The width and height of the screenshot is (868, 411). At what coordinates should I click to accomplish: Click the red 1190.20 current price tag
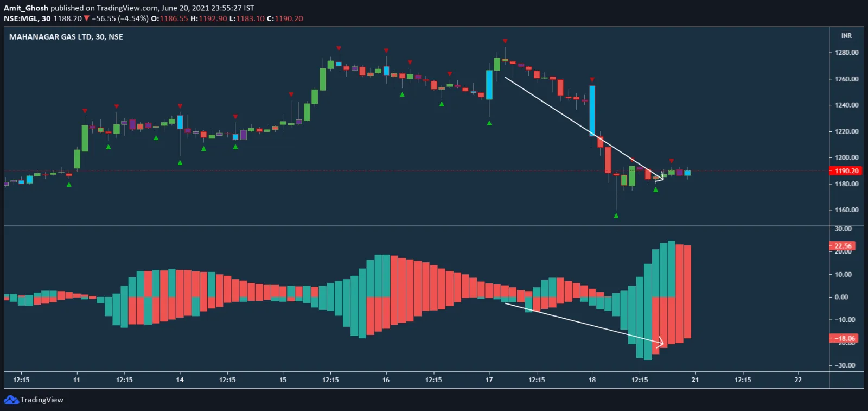click(846, 171)
